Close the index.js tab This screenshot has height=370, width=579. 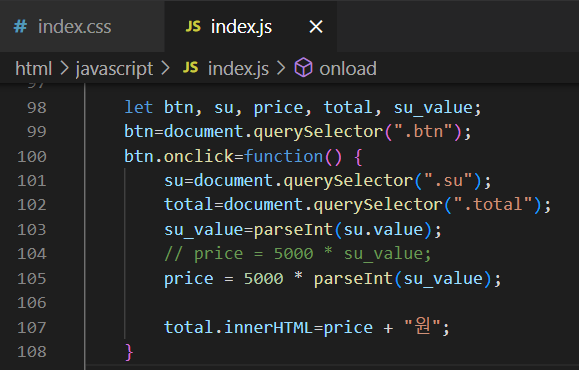pyautogui.click(x=316, y=27)
